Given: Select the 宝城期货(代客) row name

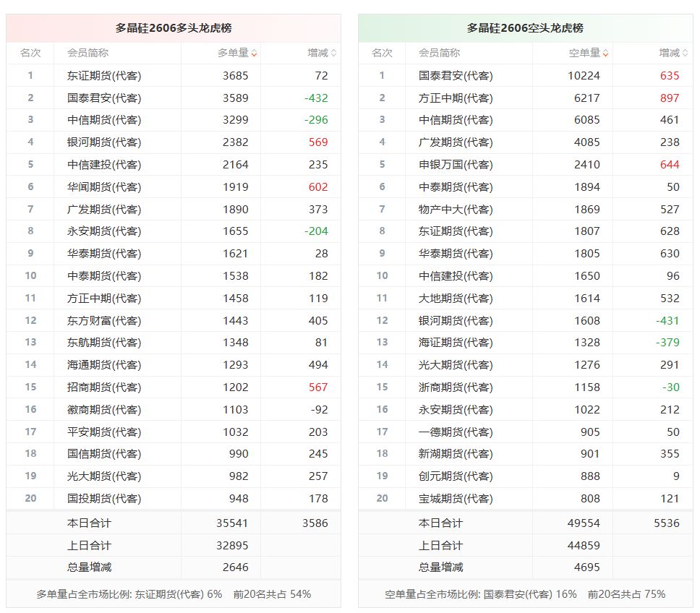Looking at the screenshot, I should pyautogui.click(x=456, y=498).
